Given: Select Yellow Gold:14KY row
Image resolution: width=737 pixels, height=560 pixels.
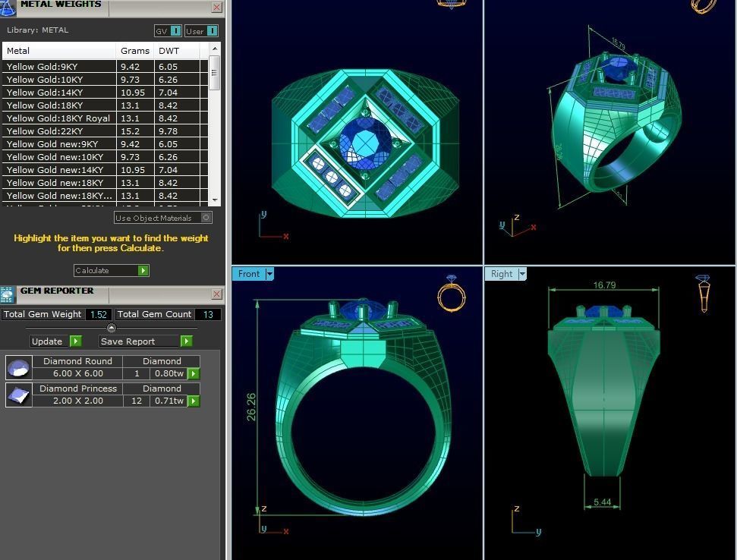Looking at the screenshot, I should (106, 93).
